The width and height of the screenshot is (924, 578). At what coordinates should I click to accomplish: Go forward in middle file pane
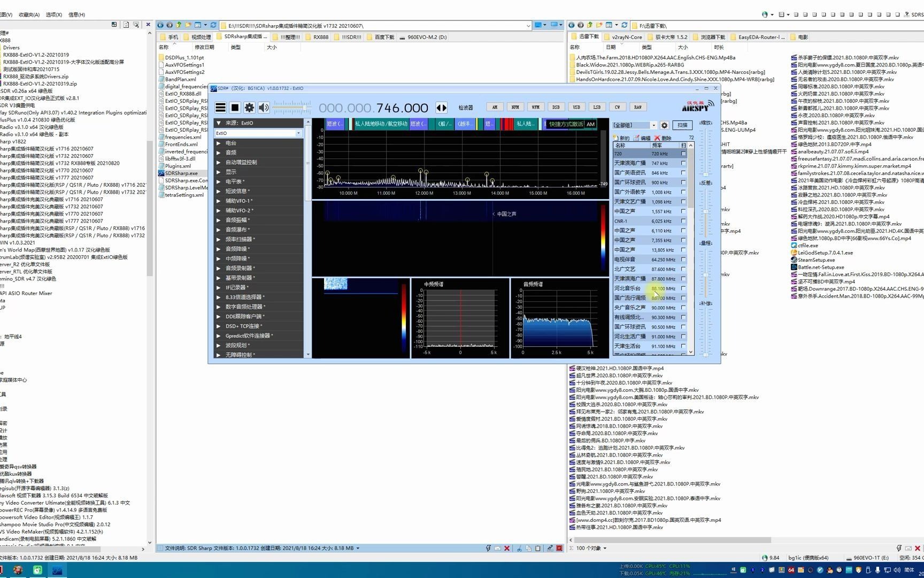click(x=170, y=25)
